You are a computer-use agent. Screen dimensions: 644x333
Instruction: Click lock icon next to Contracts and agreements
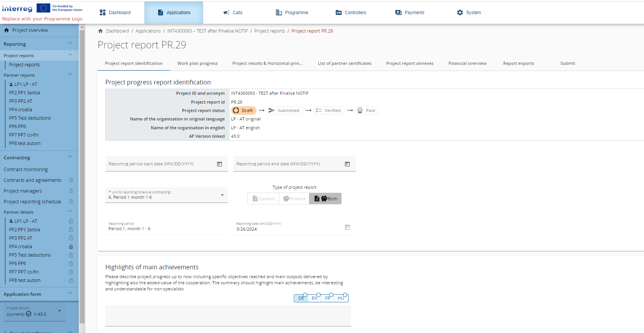coord(71,180)
